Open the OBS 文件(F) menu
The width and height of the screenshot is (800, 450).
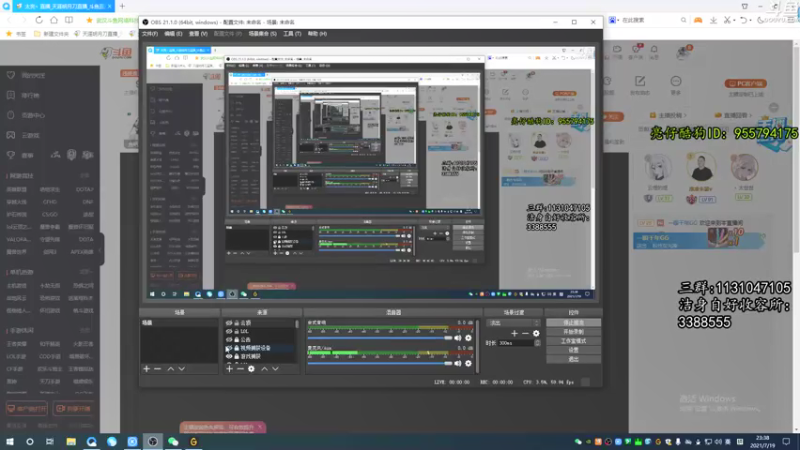tap(150, 34)
